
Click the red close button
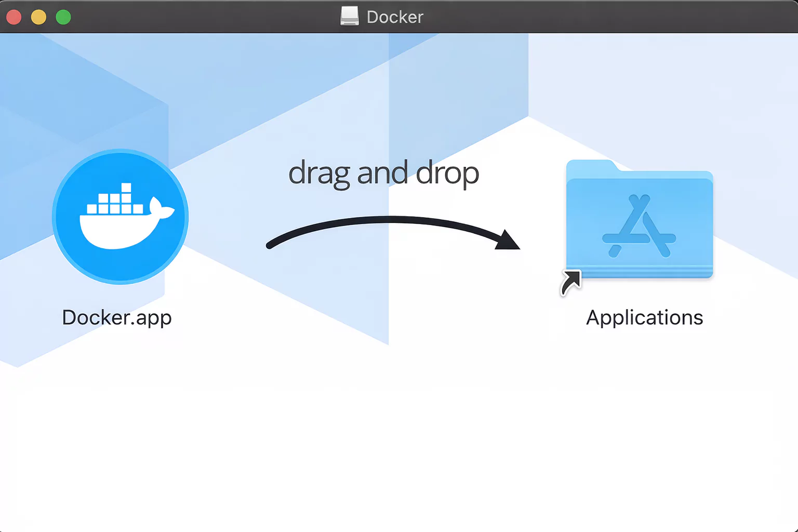pyautogui.click(x=14, y=17)
